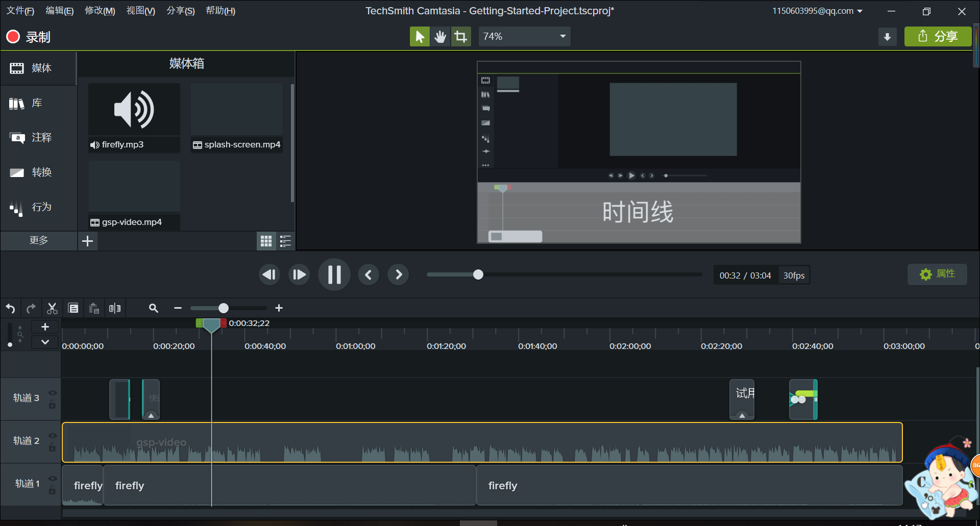Toggle visibility eye for 轨道 3

tap(52, 393)
